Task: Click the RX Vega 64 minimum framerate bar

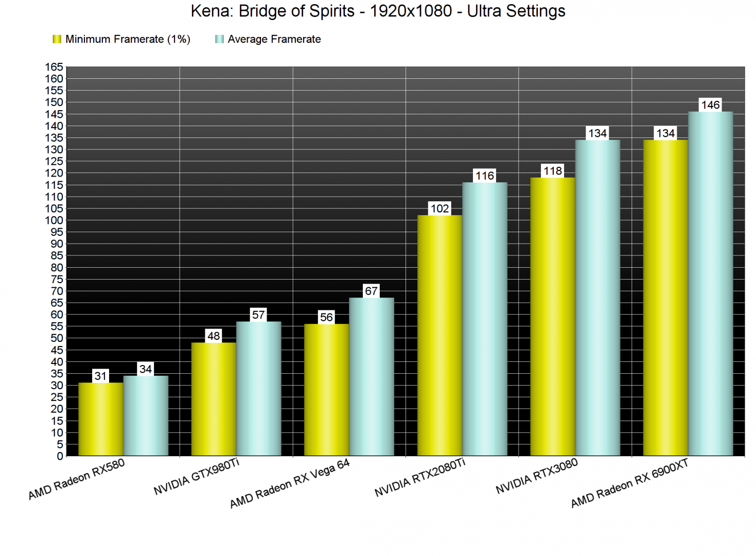Action: (x=326, y=390)
